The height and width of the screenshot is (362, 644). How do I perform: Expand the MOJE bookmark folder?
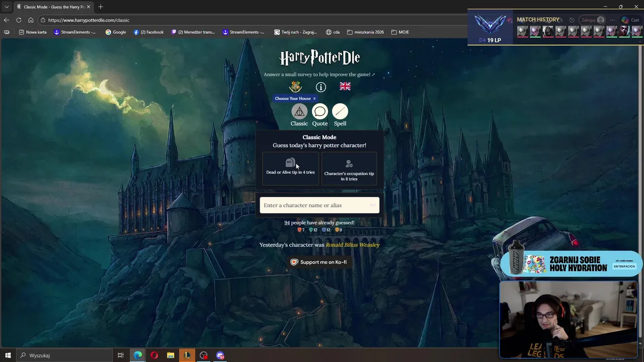[x=400, y=32]
